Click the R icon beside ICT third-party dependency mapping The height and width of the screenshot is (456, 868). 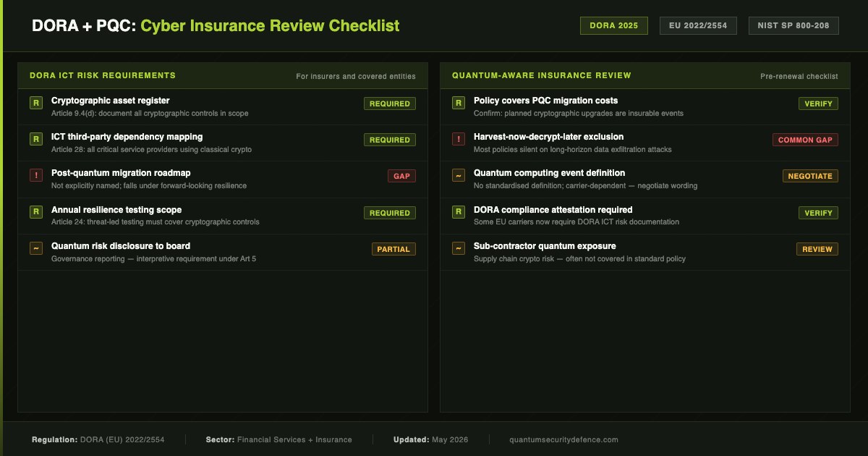tap(36, 139)
